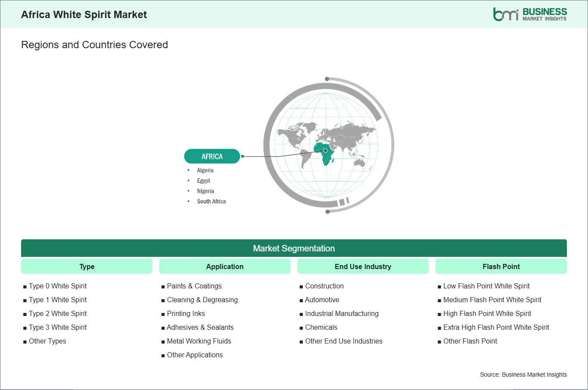The image size is (588, 390).
Task: Open the Type segmentation column header
Action: pos(87,266)
